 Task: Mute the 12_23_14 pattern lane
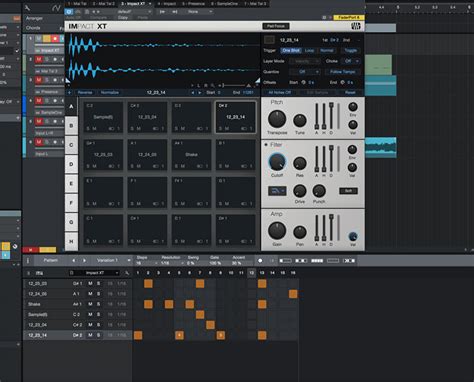tap(90, 335)
